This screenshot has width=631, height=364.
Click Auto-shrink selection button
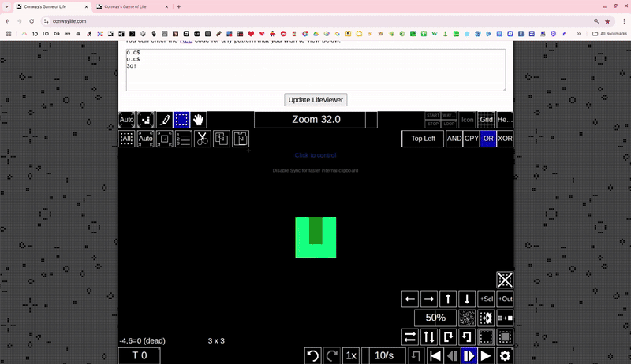click(145, 139)
